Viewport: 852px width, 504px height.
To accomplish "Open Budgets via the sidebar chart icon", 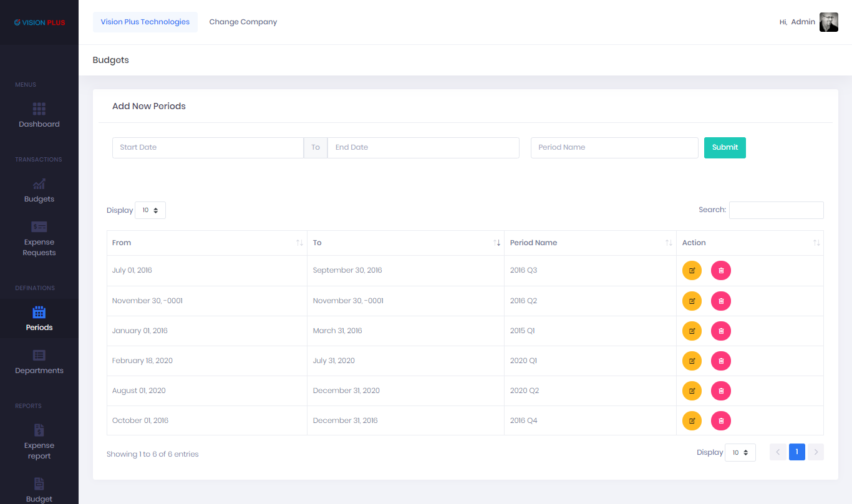I will (x=39, y=185).
